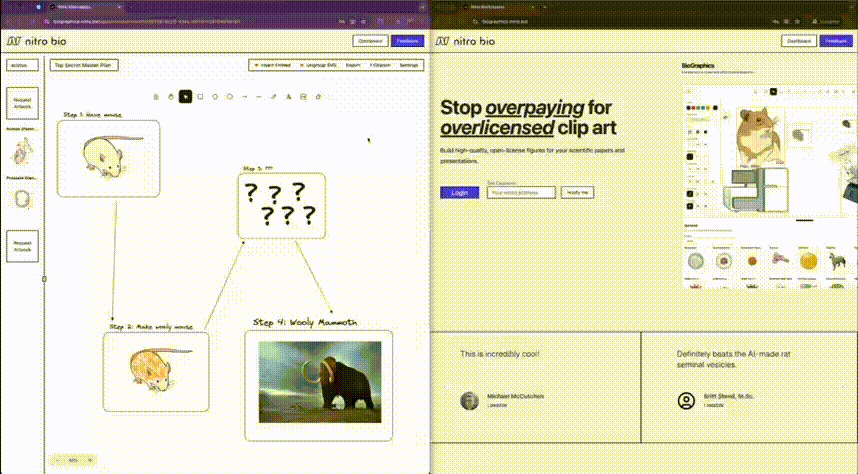Open the Export option in editor toolbar
Image resolution: width=858 pixels, height=474 pixels.
[x=353, y=65]
